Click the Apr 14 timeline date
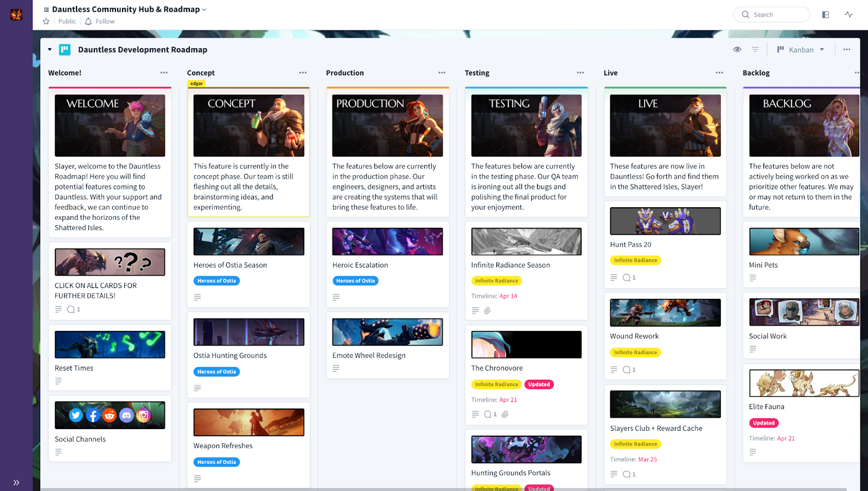This screenshot has width=868, height=491. (508, 296)
